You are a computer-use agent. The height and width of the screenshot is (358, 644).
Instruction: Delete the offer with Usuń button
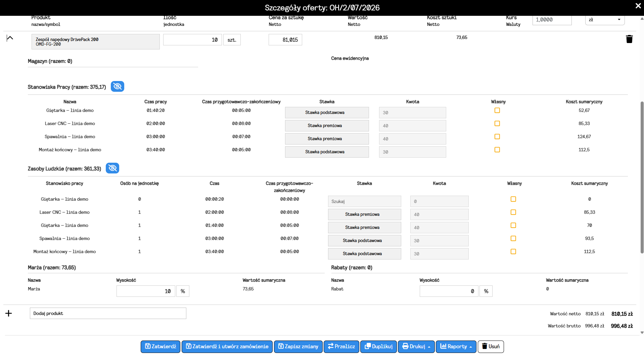(x=491, y=347)
